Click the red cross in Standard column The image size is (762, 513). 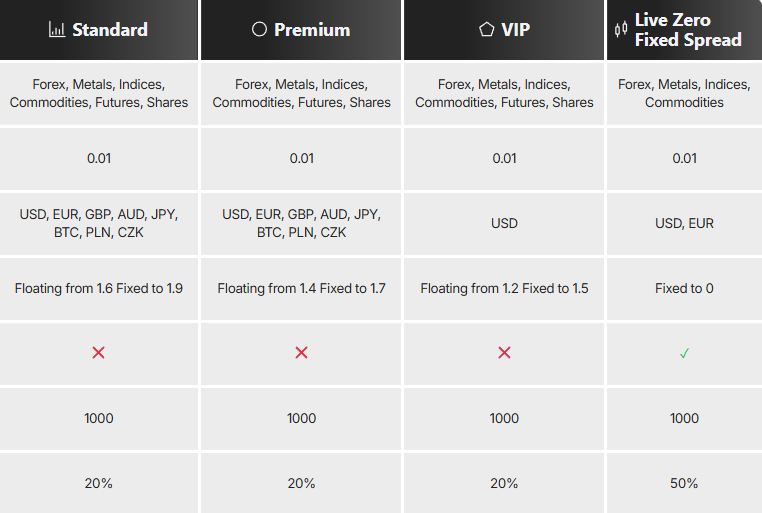[x=99, y=353]
